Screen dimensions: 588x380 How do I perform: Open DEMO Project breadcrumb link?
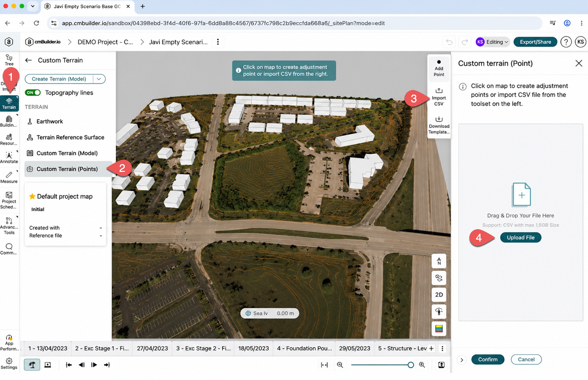[105, 42]
